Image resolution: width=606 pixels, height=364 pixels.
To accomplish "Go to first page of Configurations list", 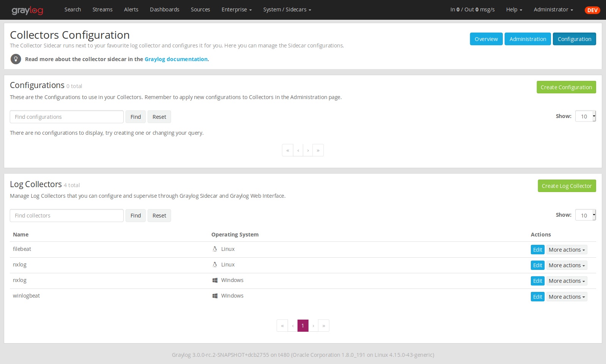I will click(288, 150).
